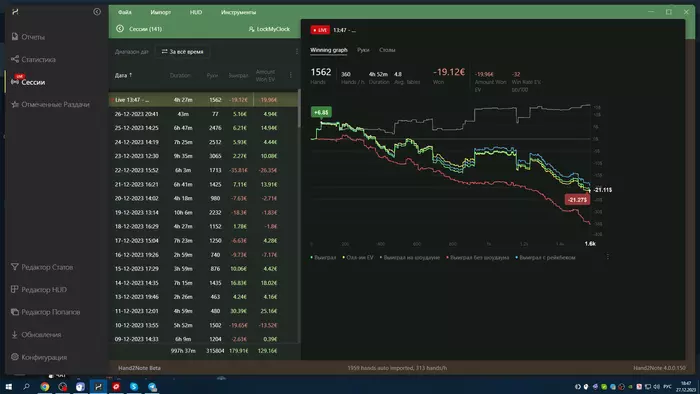Select the 26-12-2023 20:41 session row
The width and height of the screenshot is (700, 394).
point(203,114)
